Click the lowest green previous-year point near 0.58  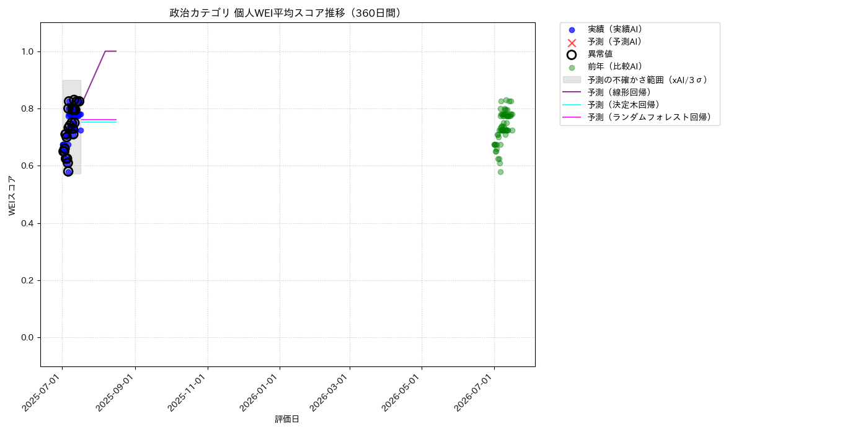[500, 172]
